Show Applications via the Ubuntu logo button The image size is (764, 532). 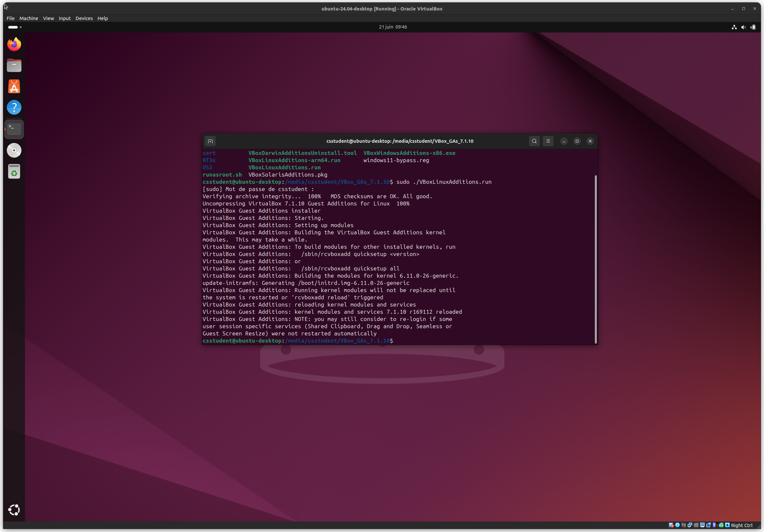click(x=14, y=510)
